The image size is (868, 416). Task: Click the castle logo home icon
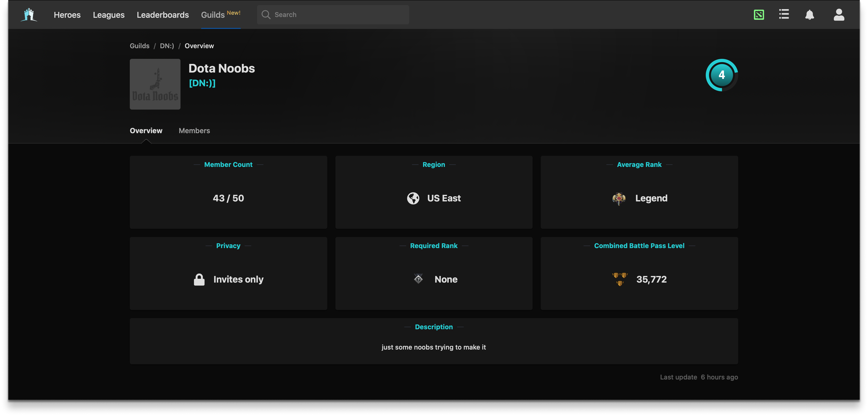(x=29, y=15)
